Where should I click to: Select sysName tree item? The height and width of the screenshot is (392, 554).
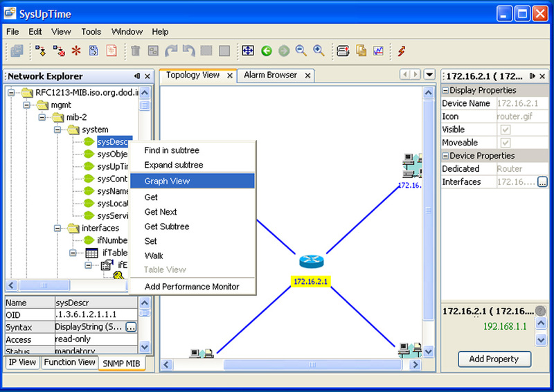tap(112, 191)
